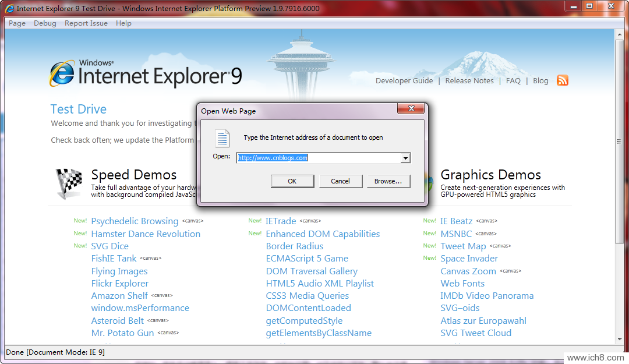Open the SVG-oids demo

click(x=460, y=308)
